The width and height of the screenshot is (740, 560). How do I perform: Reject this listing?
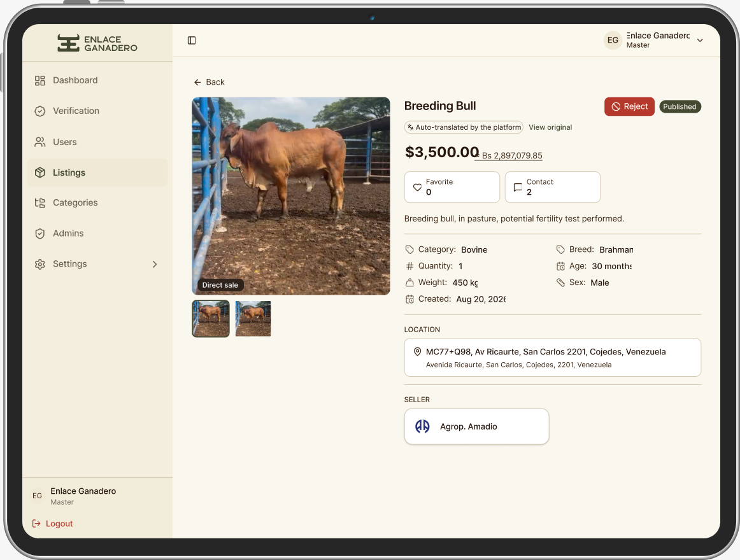click(x=629, y=107)
